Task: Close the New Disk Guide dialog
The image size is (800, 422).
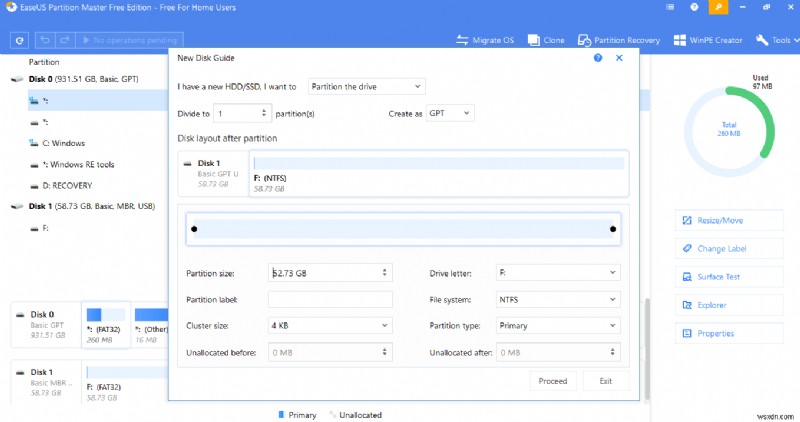Action: [619, 58]
